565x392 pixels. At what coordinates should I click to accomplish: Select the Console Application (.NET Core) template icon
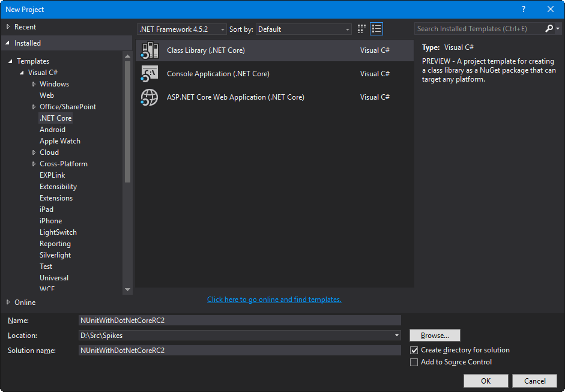click(x=149, y=73)
